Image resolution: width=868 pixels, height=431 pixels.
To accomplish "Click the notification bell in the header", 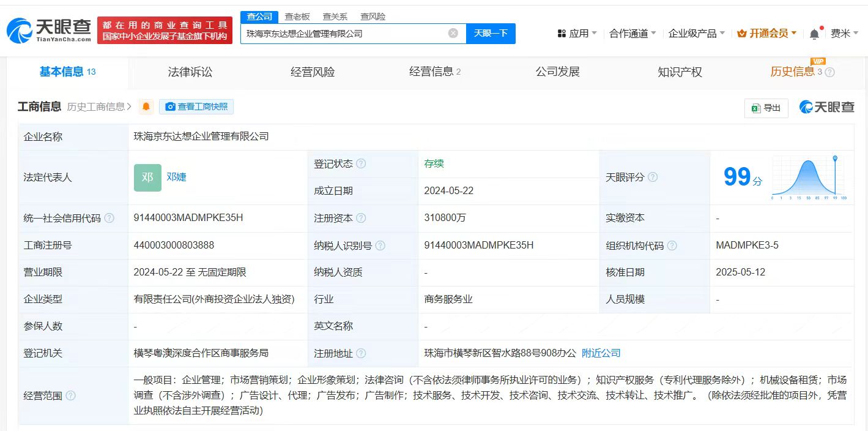I will [814, 34].
